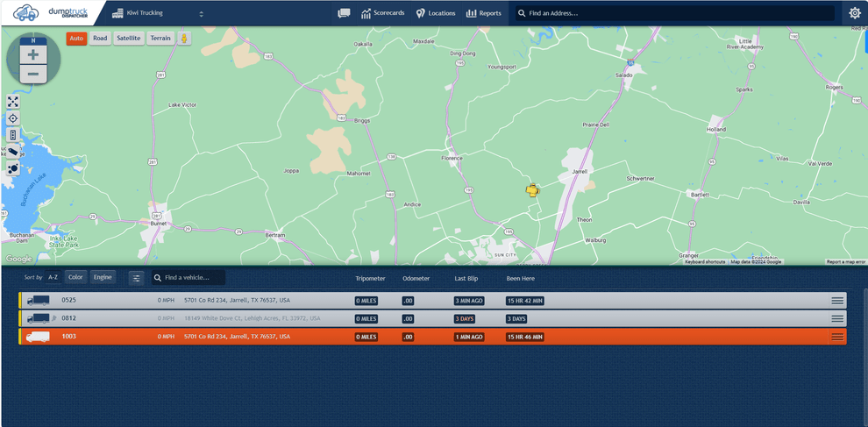Click 15 HR 46 MIN been-here badge
Screen dimensions: 868x427
[x=525, y=337]
